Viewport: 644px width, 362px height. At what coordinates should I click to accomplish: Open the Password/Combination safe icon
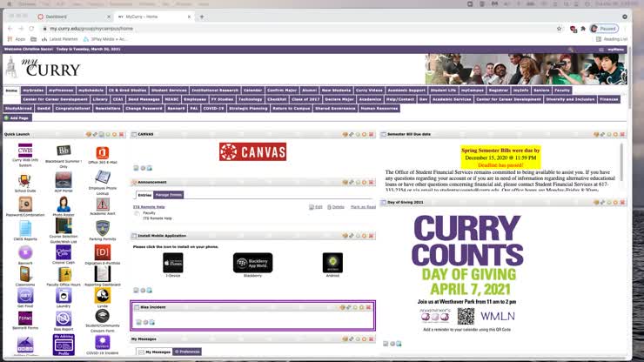[25, 204]
